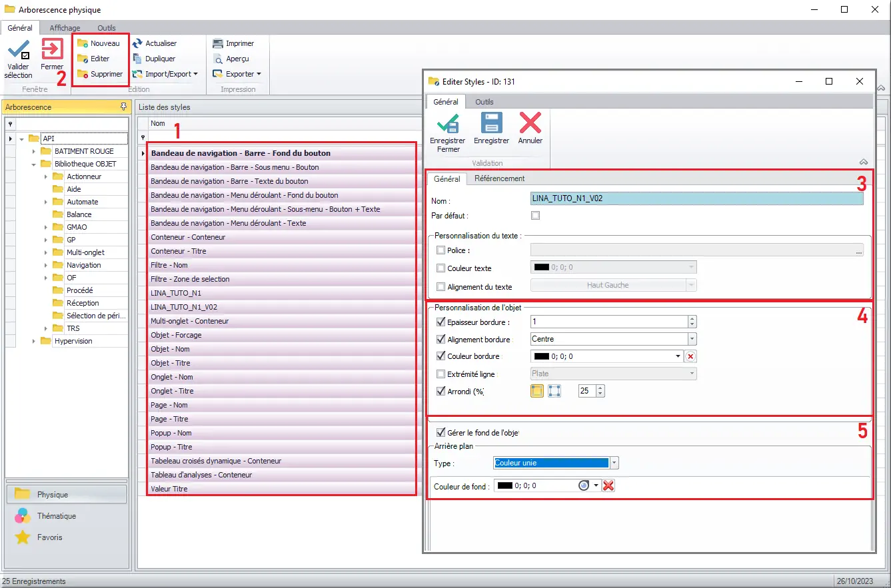Click Supprimer to delete the style
This screenshot has height=588, width=891.
click(x=100, y=74)
